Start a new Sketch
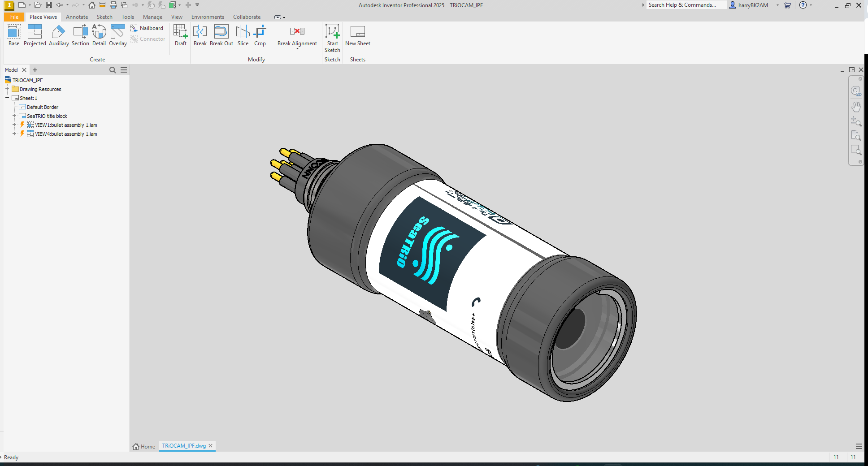This screenshot has width=868, height=466. (332, 39)
